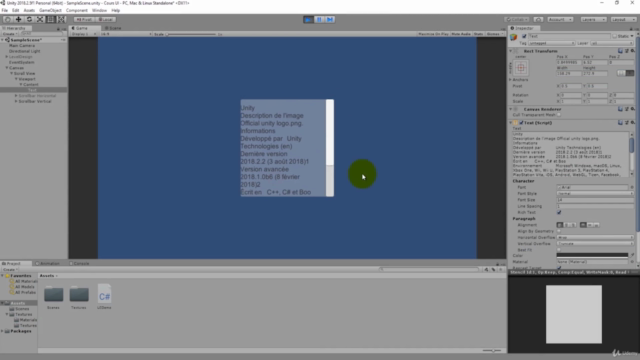640x360 pixels.
Task: Click the Play button
Action: [308, 19]
